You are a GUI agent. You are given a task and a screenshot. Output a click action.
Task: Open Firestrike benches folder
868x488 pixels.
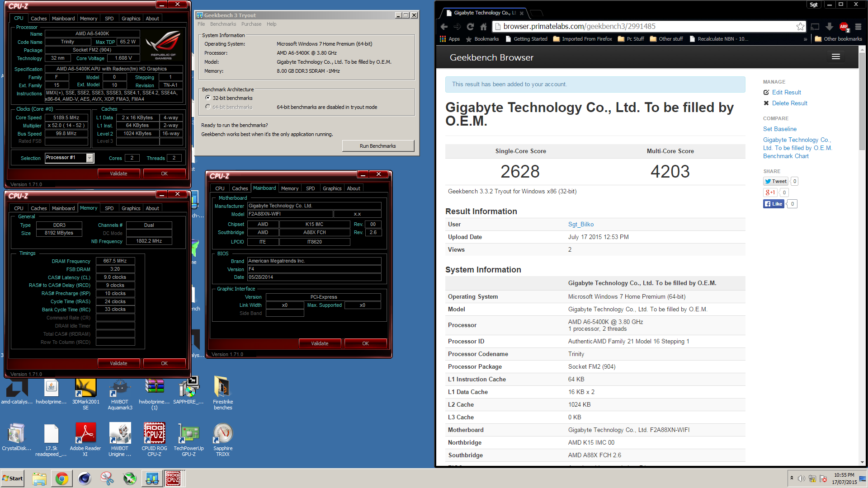pos(223,394)
